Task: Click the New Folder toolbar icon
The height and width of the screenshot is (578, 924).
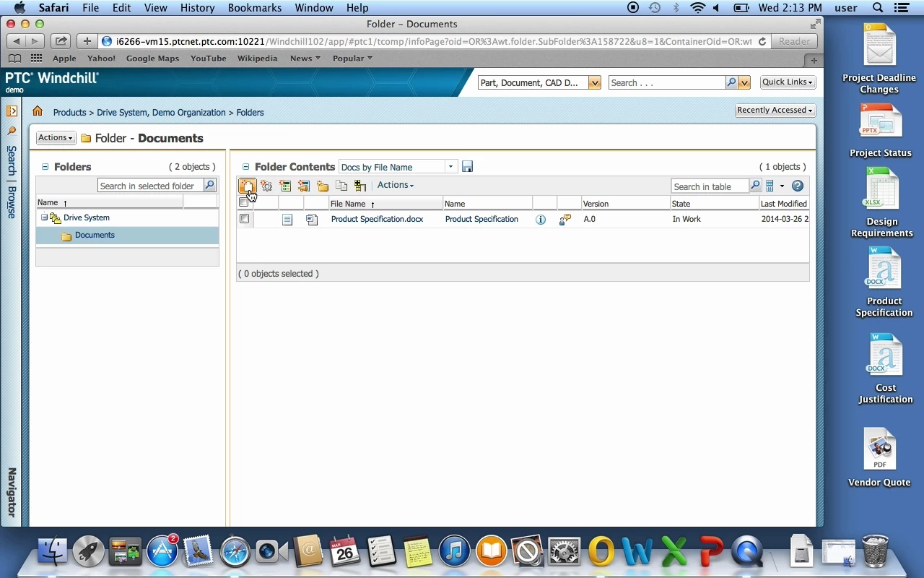Action: tap(323, 186)
